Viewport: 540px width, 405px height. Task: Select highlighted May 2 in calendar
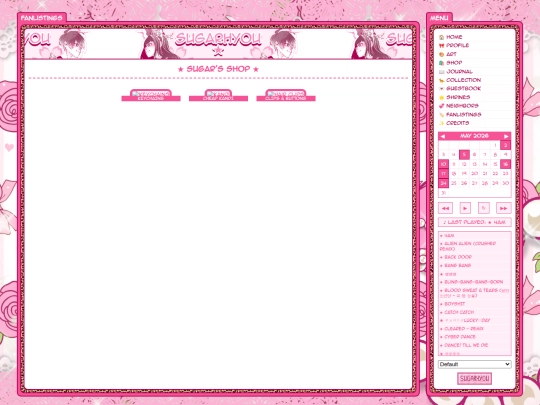(x=505, y=145)
